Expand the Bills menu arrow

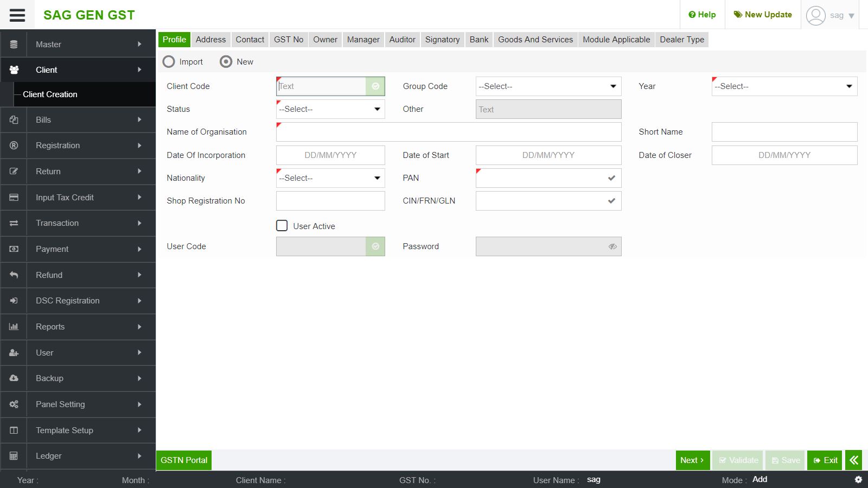139,120
